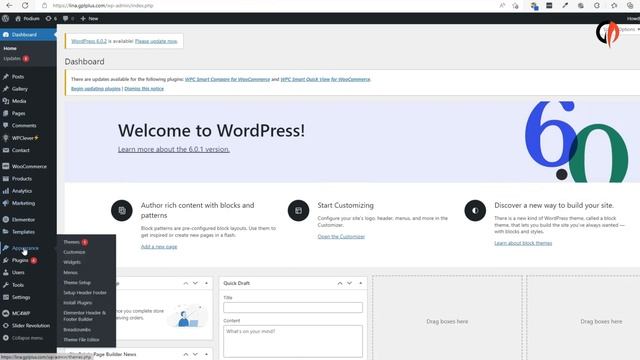The height and width of the screenshot is (360, 640).
Task: Select Breadcrumbs in the Appearance flyout
Action: coord(77,329)
